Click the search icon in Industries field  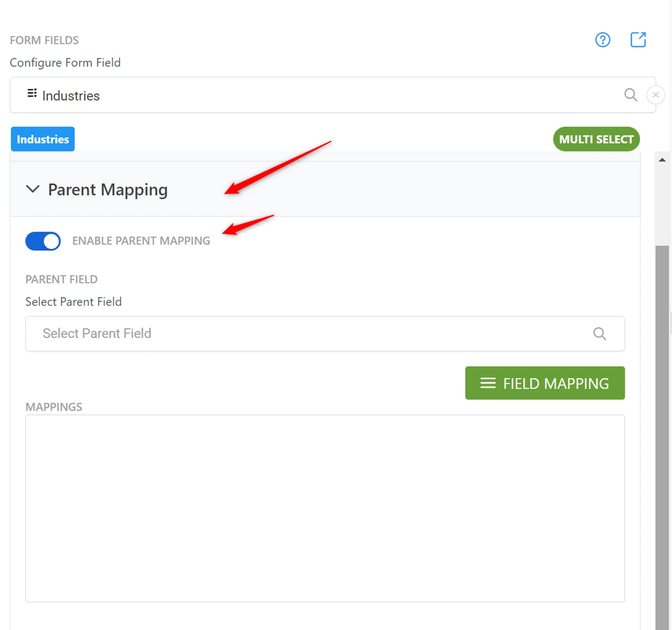[630, 95]
